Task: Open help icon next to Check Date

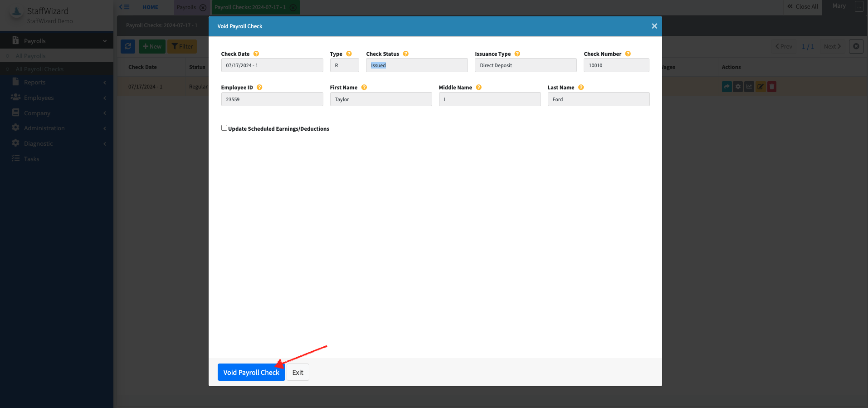Action: (x=256, y=54)
